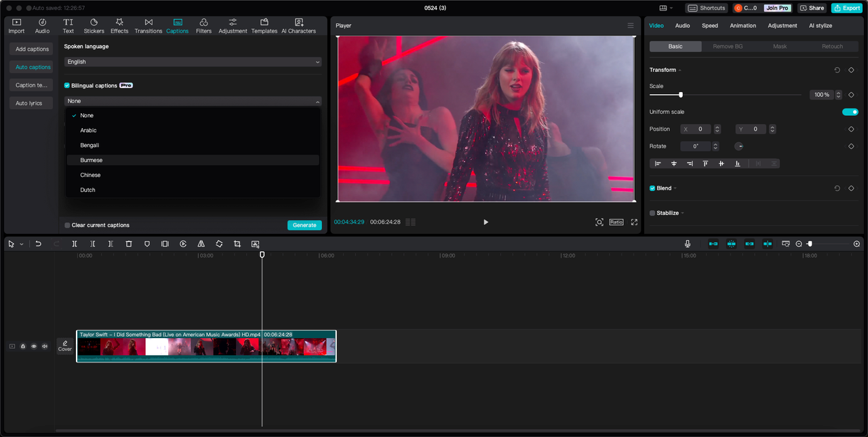Add keyframe for Position
Image resolution: width=868 pixels, height=437 pixels.
click(x=851, y=129)
